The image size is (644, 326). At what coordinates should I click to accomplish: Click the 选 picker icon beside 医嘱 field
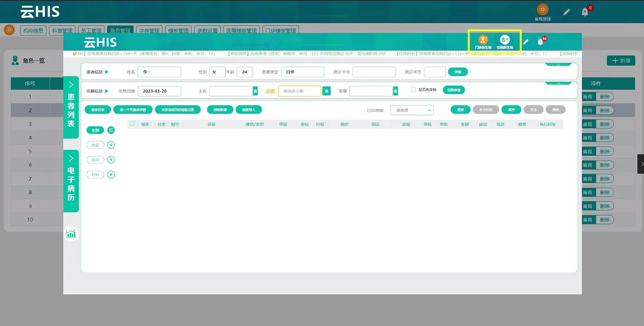point(395,91)
